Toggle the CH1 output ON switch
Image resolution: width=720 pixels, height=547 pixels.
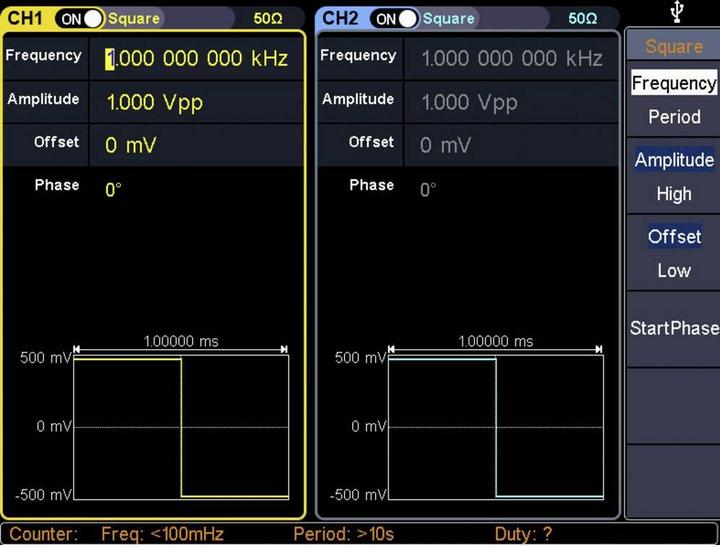79,19
